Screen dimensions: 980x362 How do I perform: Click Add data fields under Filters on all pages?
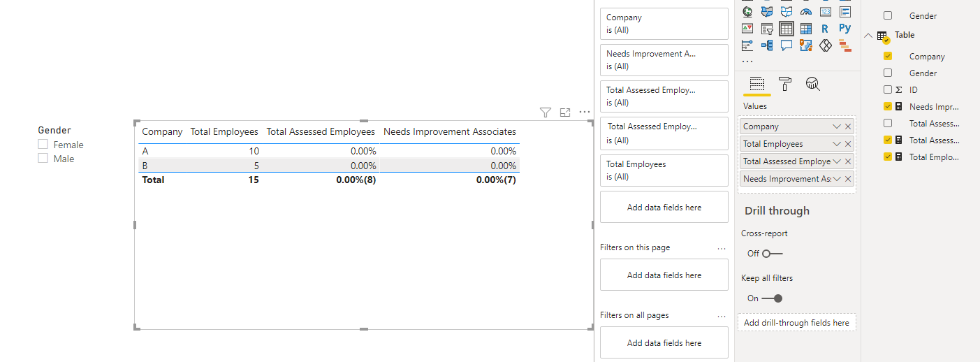[664, 343]
